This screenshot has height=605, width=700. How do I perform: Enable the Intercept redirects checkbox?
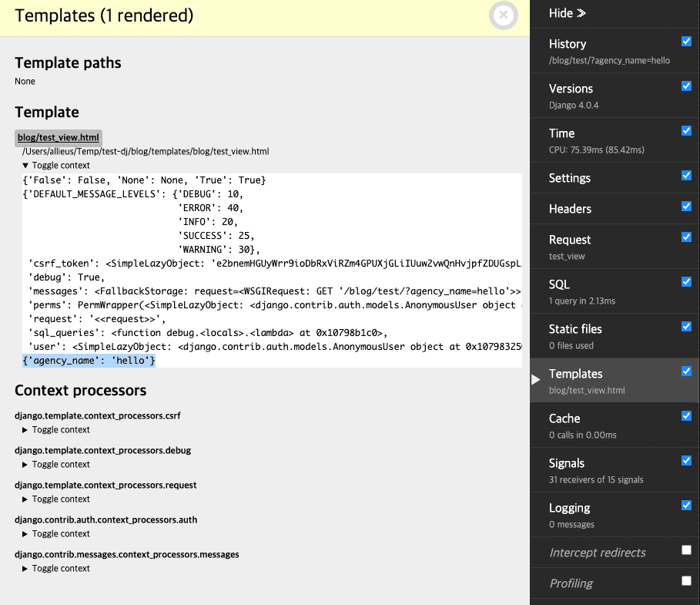686,550
